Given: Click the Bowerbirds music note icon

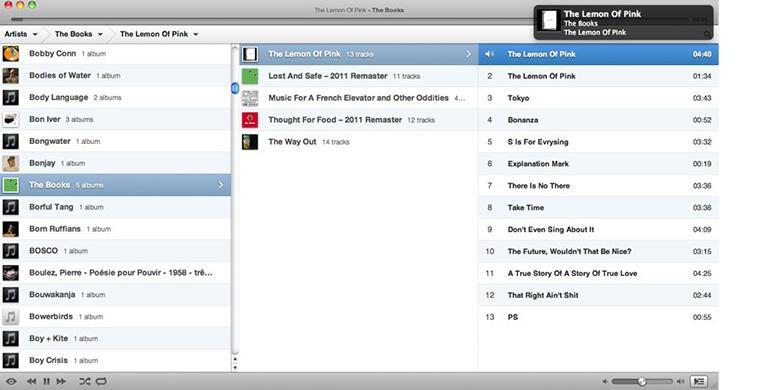Looking at the screenshot, I should click(x=10, y=316).
